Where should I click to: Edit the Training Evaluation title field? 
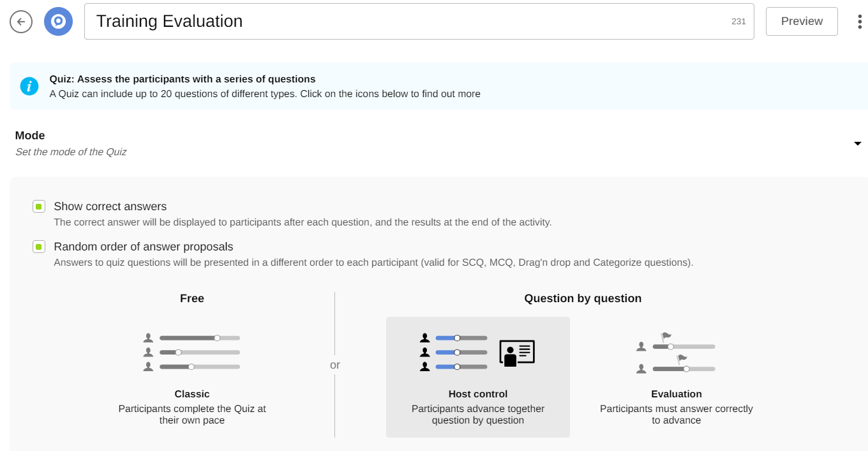coord(408,22)
